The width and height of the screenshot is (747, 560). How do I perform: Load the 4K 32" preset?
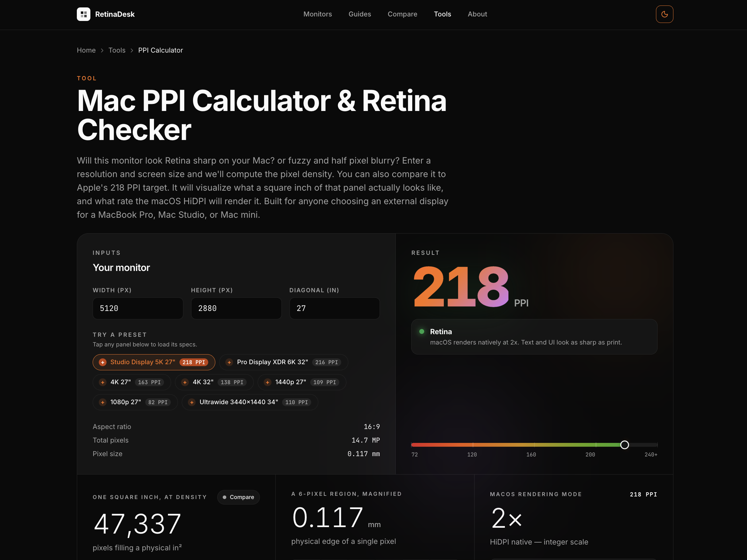[x=214, y=382]
